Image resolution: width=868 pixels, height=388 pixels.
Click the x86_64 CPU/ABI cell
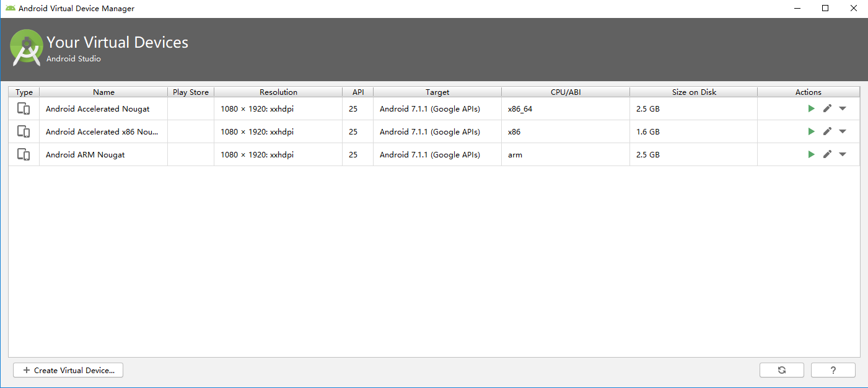(x=566, y=108)
